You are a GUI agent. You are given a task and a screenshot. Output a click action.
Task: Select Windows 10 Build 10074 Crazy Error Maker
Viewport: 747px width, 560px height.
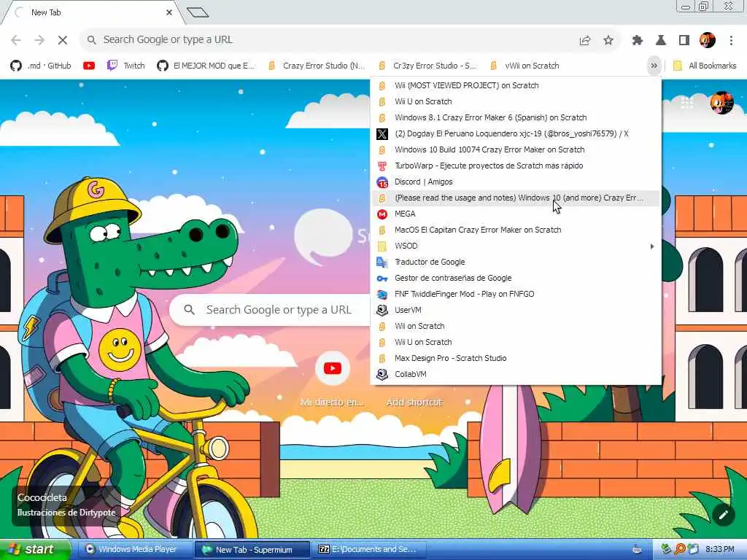pos(516,150)
